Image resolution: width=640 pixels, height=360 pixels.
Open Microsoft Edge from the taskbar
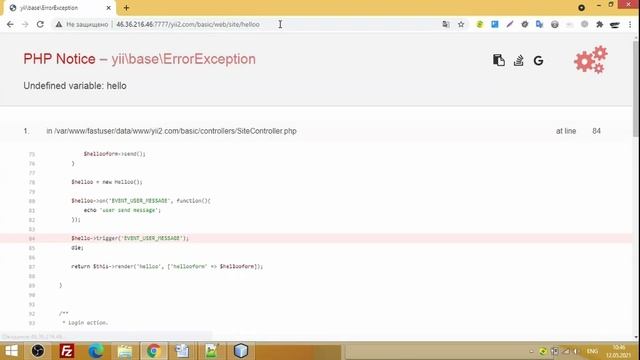click(96, 351)
